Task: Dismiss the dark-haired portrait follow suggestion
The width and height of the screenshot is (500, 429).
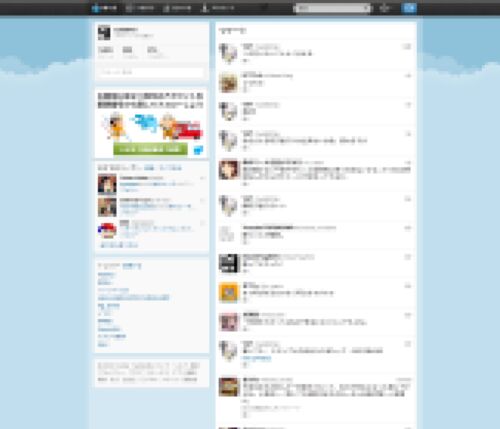Action: click(x=202, y=178)
